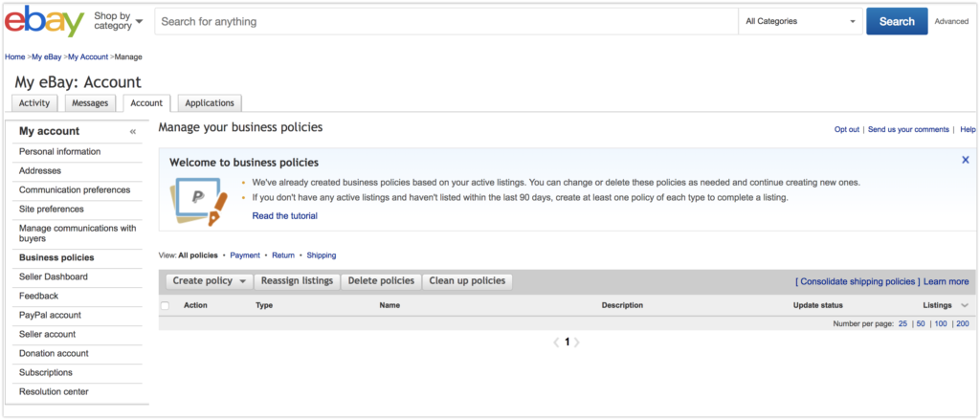The width and height of the screenshot is (980, 420).
Task: Click the Type column header
Action: pyautogui.click(x=264, y=305)
